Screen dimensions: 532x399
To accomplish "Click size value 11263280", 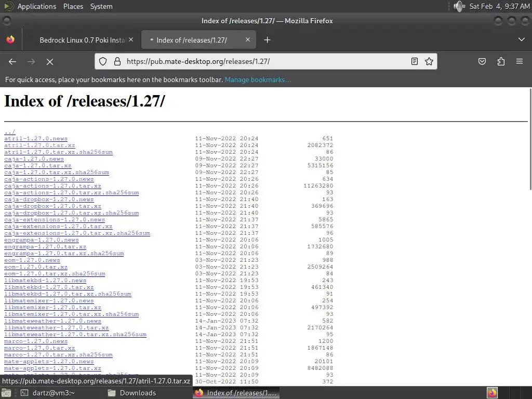I will click(318, 186).
